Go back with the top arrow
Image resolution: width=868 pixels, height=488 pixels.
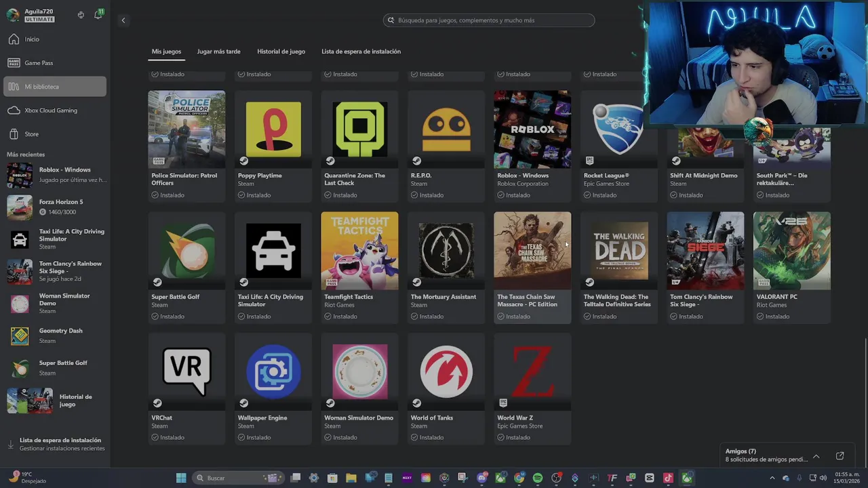pyautogui.click(x=123, y=20)
